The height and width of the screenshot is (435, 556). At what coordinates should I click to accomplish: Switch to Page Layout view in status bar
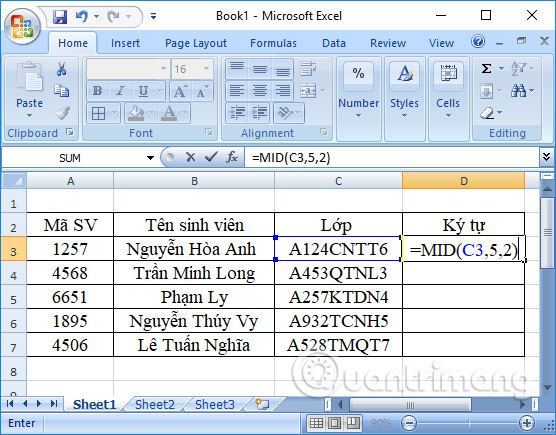point(334,423)
